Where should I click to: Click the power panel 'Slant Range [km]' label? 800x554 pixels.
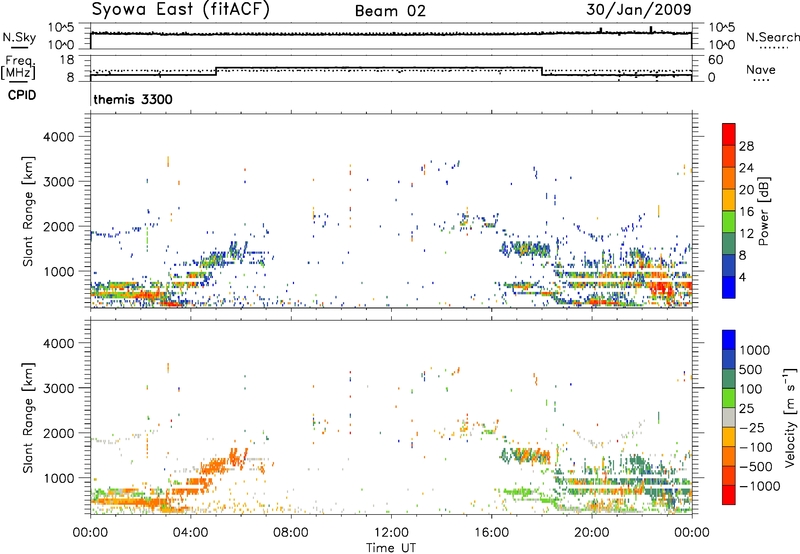(x=28, y=211)
